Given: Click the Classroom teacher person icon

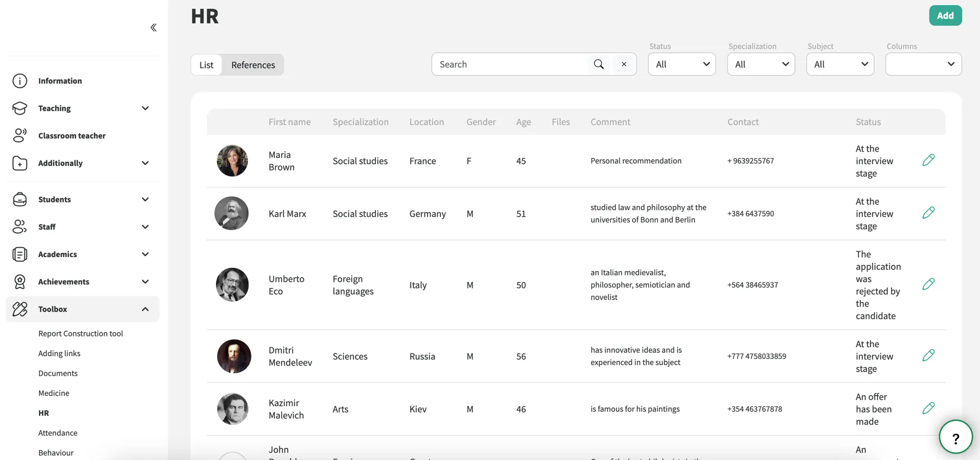Looking at the screenshot, I should 20,136.
